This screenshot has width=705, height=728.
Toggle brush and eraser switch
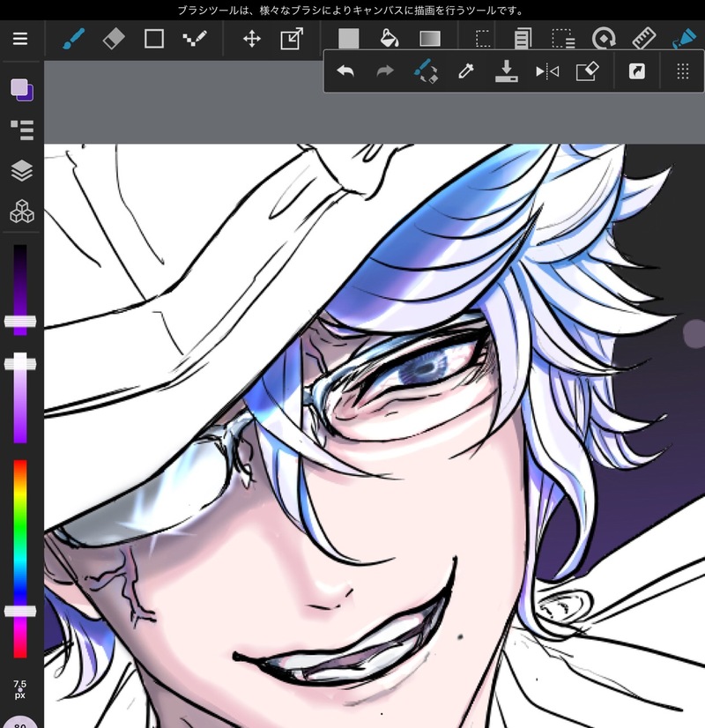(426, 71)
